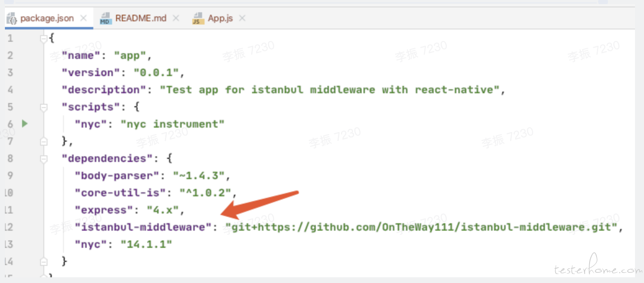Close the App.js tab
This screenshot has height=283, width=644.
tap(242, 18)
